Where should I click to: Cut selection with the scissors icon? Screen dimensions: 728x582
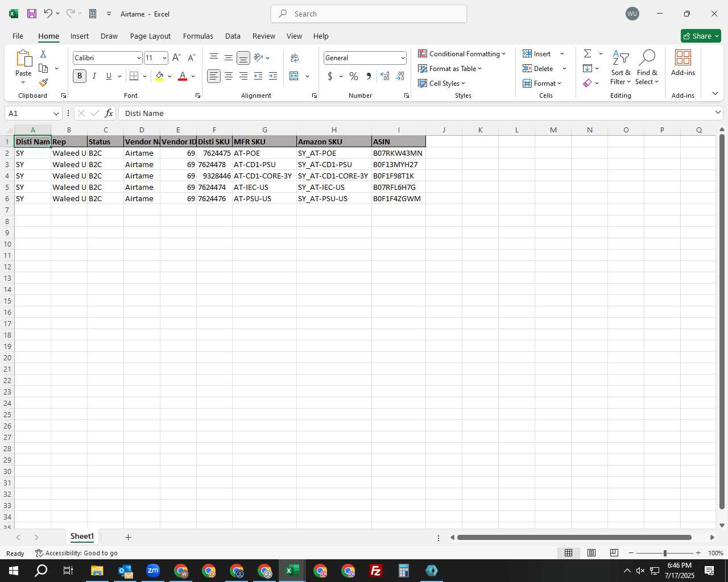[x=43, y=53]
